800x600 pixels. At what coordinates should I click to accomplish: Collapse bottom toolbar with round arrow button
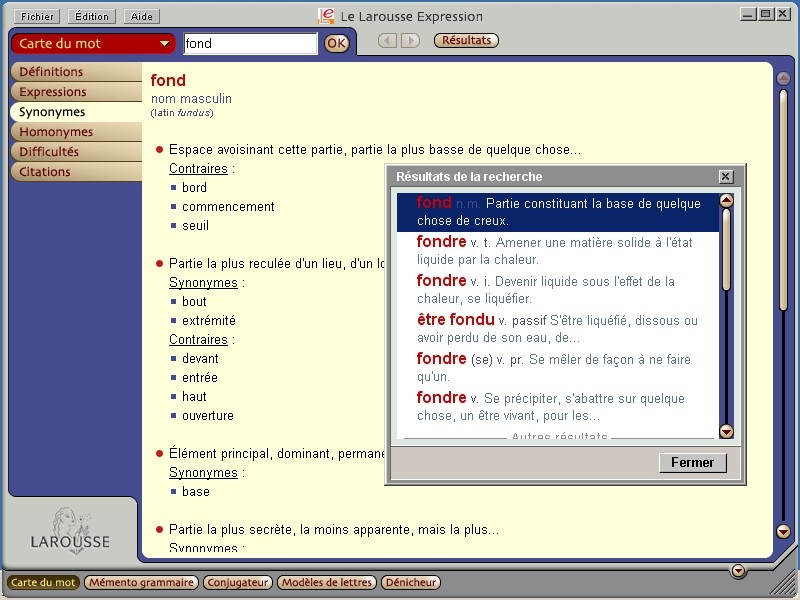[738, 571]
